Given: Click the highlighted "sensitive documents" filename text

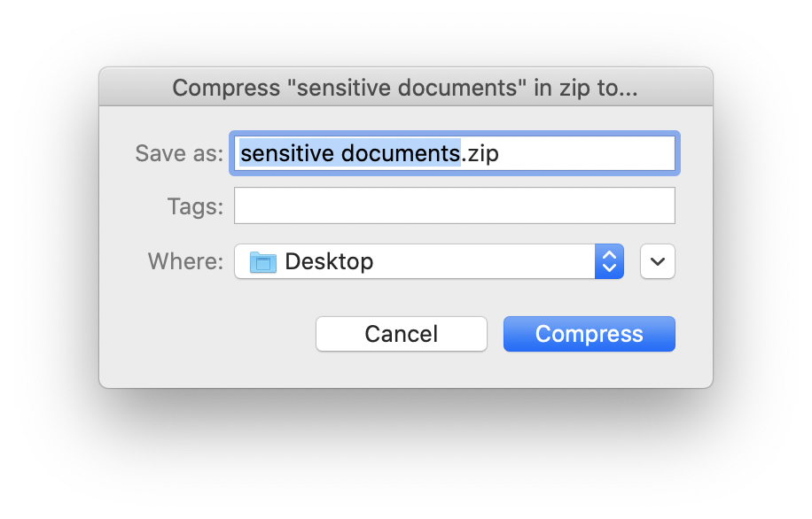Looking at the screenshot, I should tap(350, 153).
